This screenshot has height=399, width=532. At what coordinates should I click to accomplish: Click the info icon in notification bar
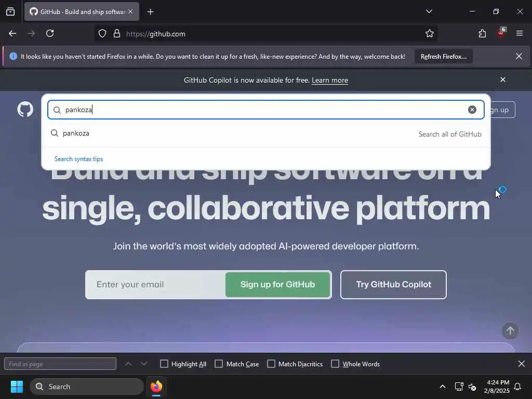coord(13,56)
